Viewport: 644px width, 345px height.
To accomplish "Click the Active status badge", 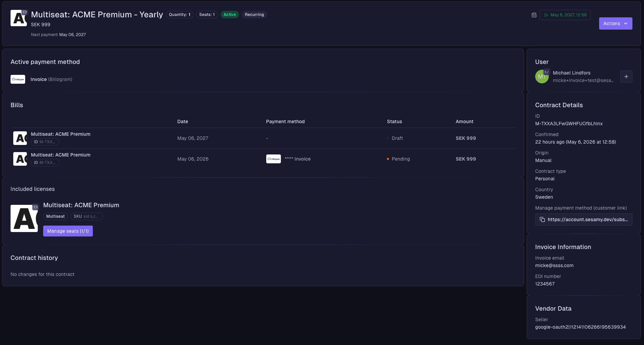I will (230, 15).
